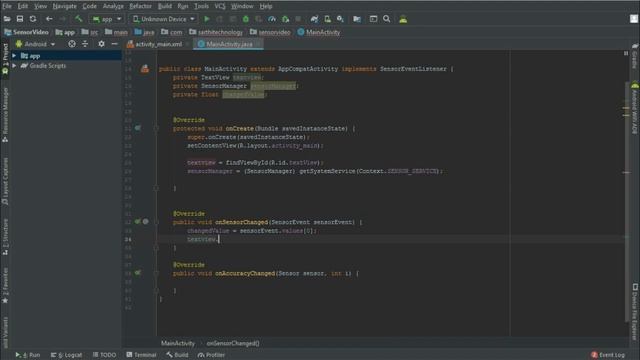Open the AVD Manager icon
Viewport: 640px width, 360px height.
click(x=327, y=19)
